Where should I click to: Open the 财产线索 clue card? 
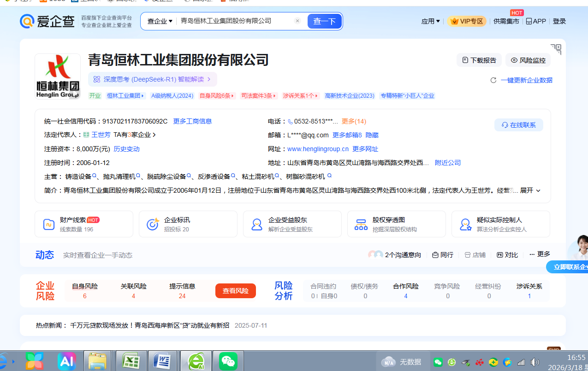[x=84, y=224]
